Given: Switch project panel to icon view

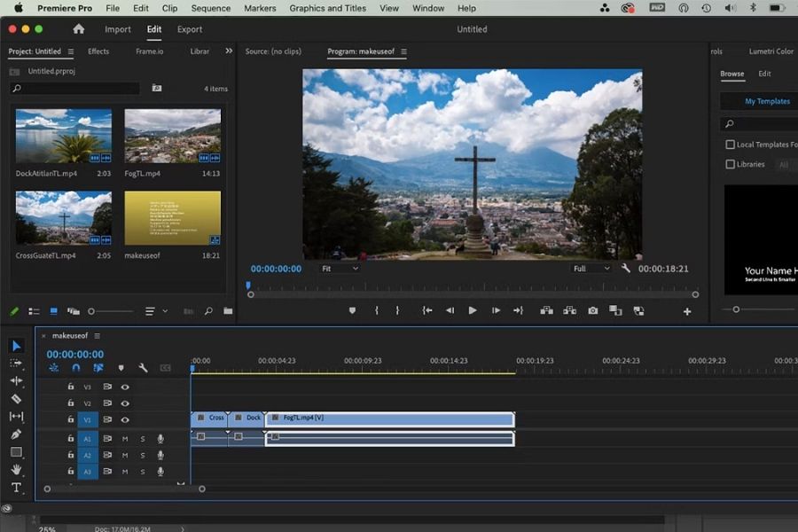Looking at the screenshot, I should pyautogui.click(x=53, y=311).
